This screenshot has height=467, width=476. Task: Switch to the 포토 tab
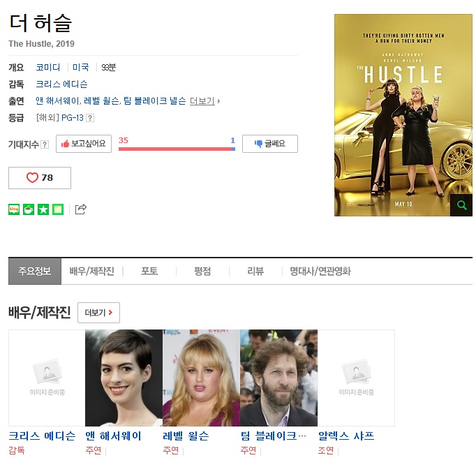(x=149, y=271)
